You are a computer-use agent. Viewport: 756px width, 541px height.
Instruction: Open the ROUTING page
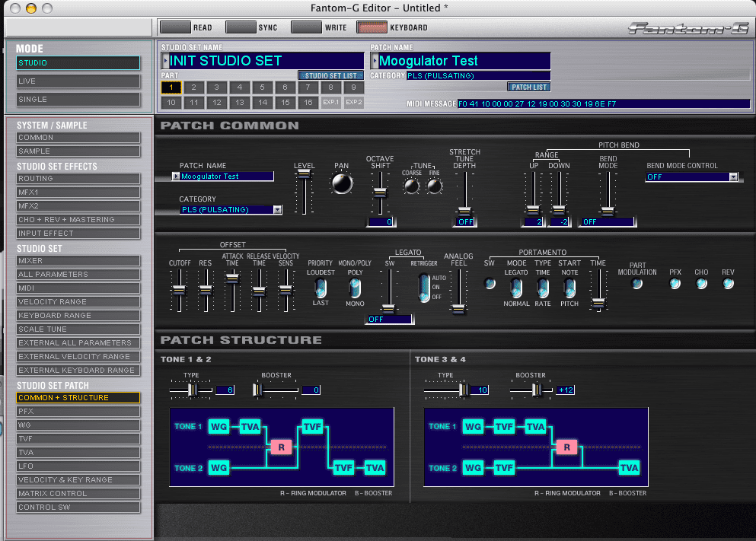click(78, 178)
